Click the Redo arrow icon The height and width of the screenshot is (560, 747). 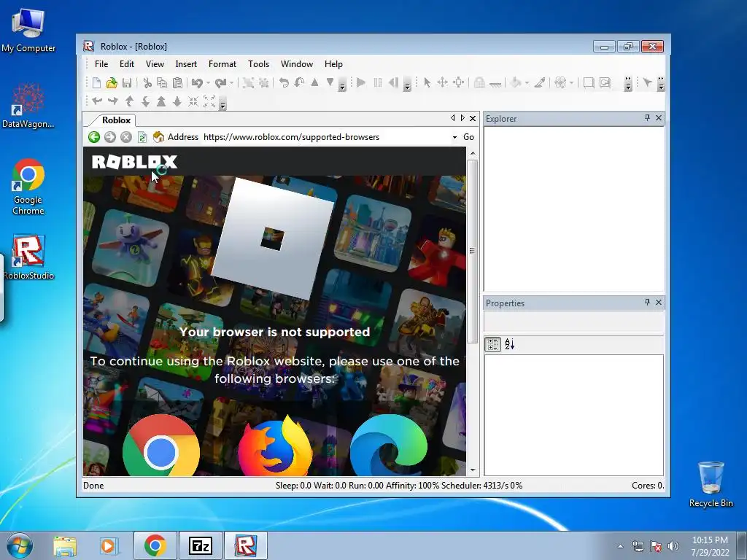point(220,83)
